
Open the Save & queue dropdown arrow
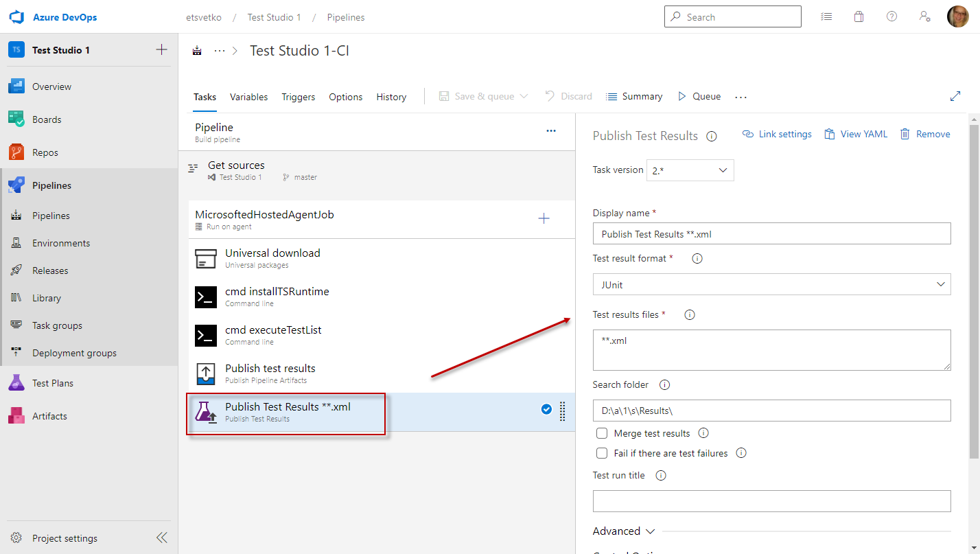point(524,97)
